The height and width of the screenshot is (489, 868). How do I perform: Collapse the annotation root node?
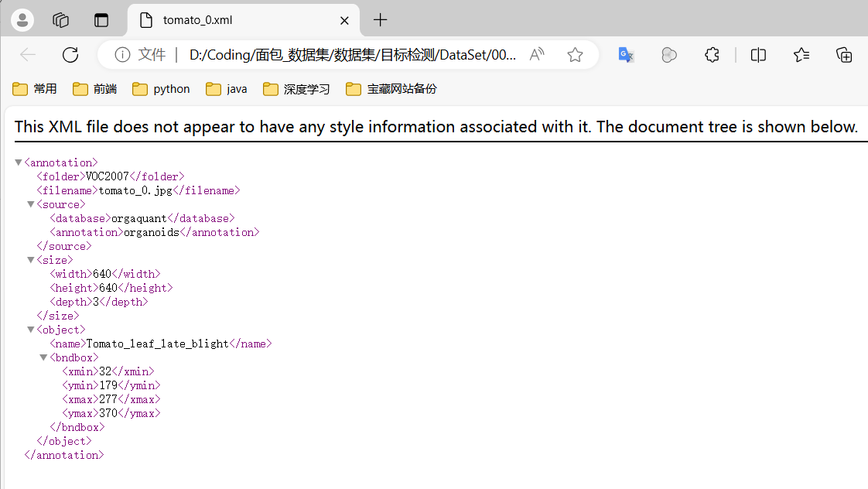tap(19, 162)
